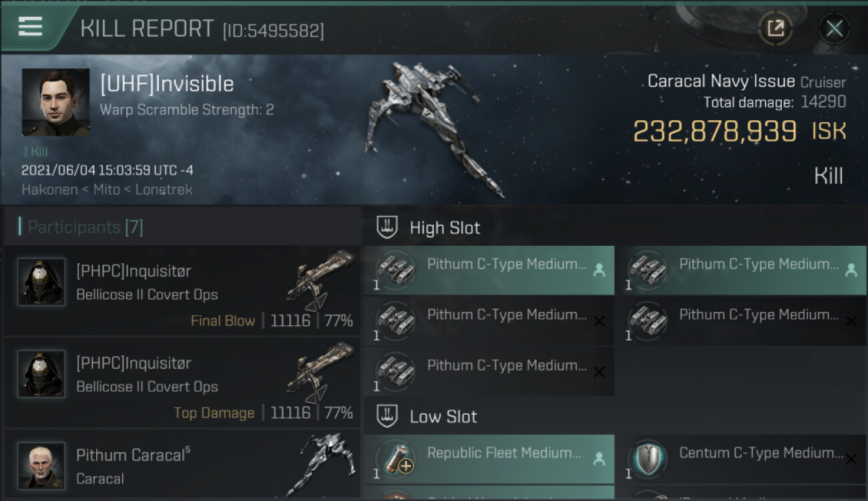Click the Pithum Caracal pilot portrait
This screenshot has width=868, height=501.
[41, 465]
